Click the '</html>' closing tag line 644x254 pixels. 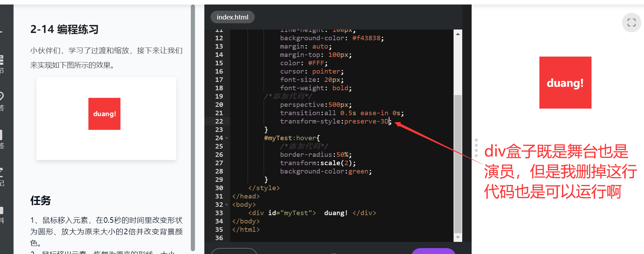(246, 230)
